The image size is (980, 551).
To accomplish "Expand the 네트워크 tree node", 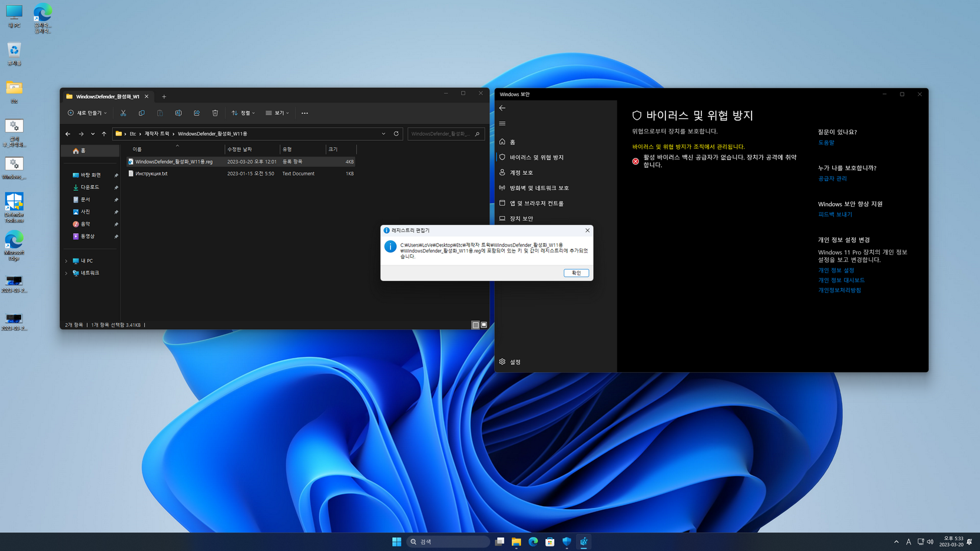I will tap(67, 273).
